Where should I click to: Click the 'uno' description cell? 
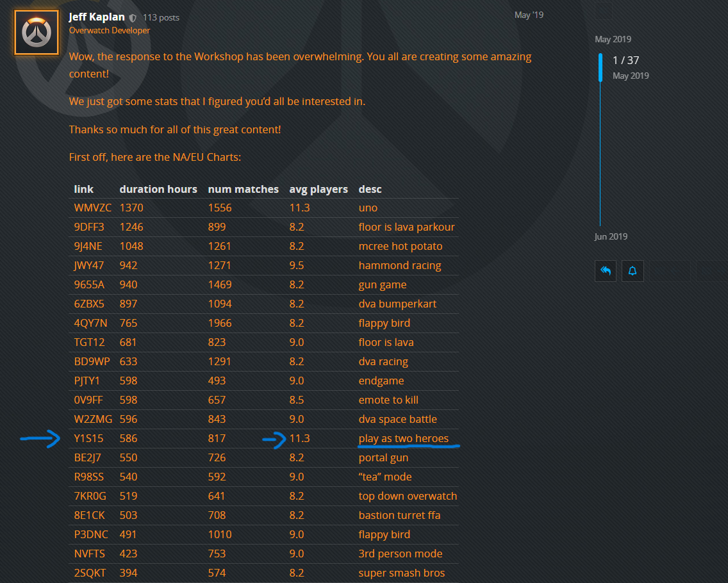[368, 208]
